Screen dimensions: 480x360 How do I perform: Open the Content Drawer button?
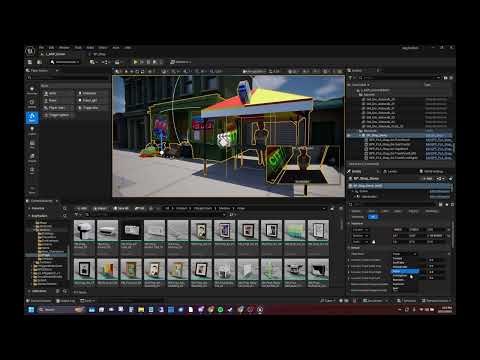(x=39, y=301)
